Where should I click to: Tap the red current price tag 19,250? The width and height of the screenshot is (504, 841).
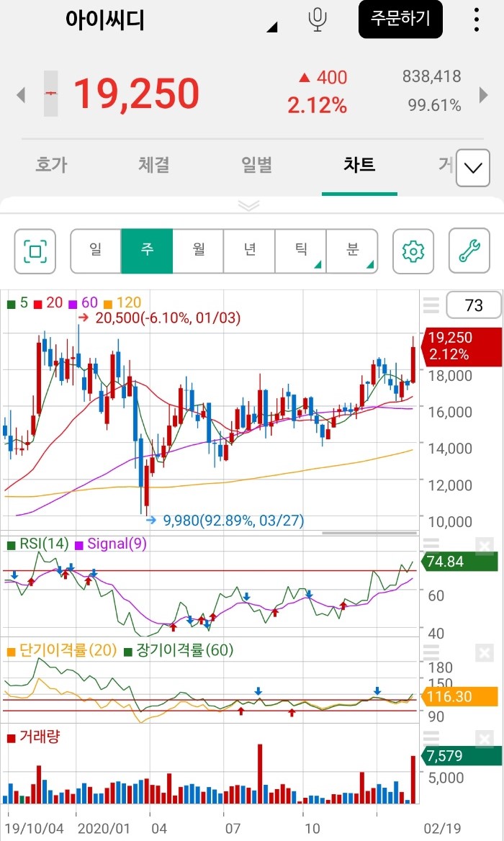463,346
